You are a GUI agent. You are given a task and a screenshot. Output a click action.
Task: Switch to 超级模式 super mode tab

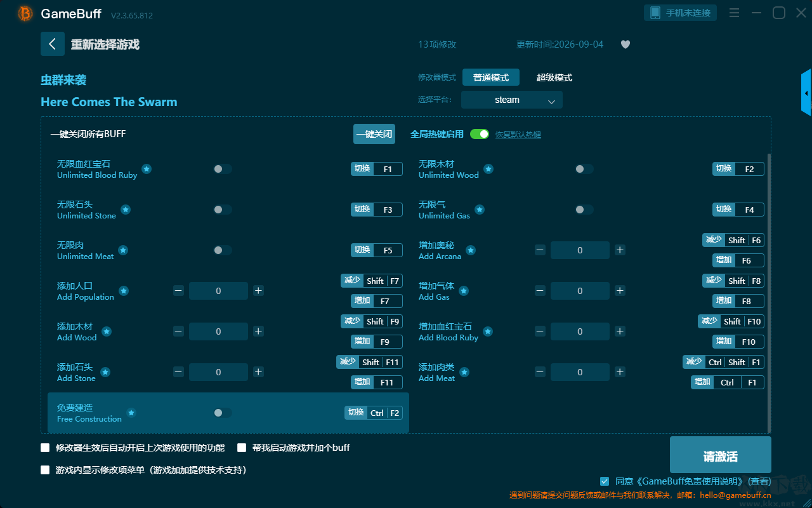click(554, 77)
